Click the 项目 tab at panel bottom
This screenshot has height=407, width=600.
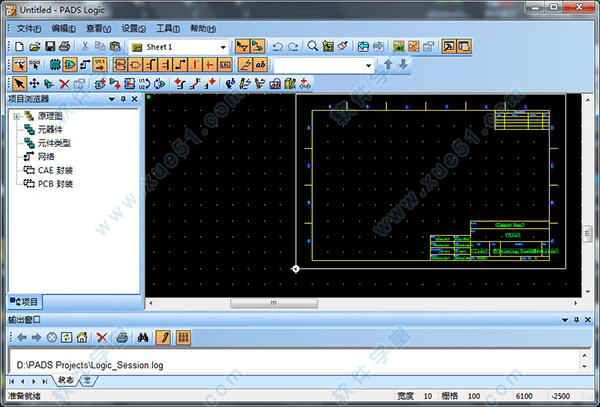click(24, 301)
